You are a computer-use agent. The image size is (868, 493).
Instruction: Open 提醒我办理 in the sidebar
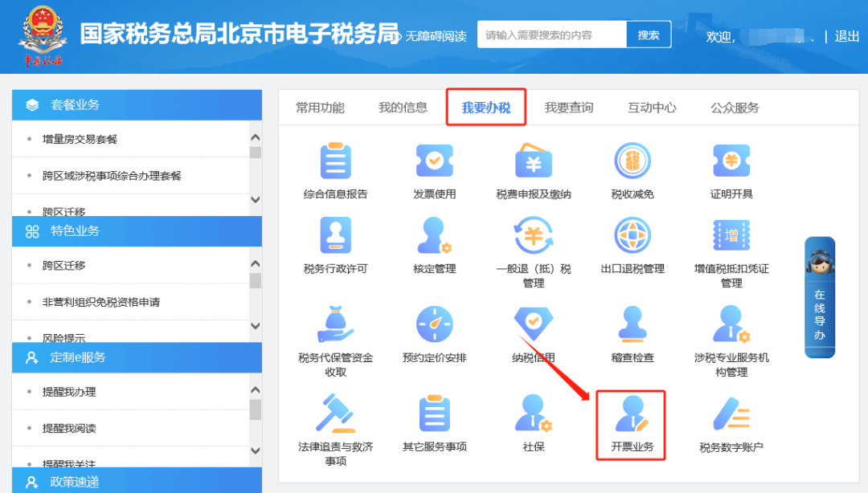[x=69, y=392]
